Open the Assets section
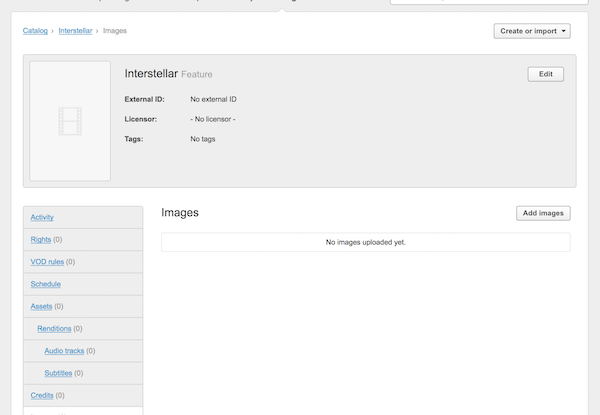The height and width of the screenshot is (415, 600). click(41, 306)
